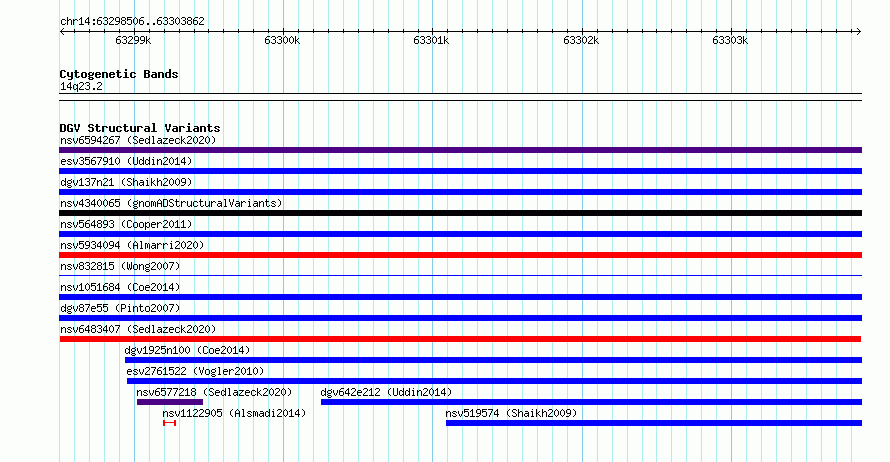
Task: Click the red bar for nsv6483407
Action: 460,339
